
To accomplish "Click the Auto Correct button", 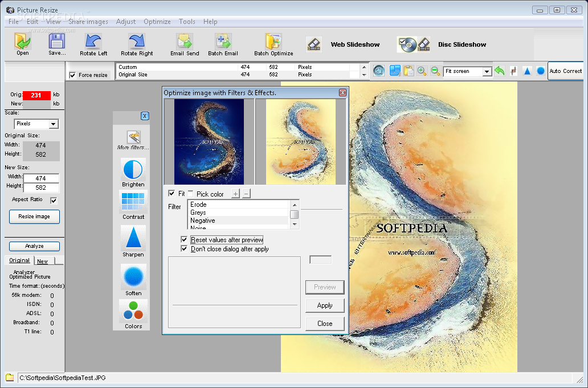I will (566, 71).
